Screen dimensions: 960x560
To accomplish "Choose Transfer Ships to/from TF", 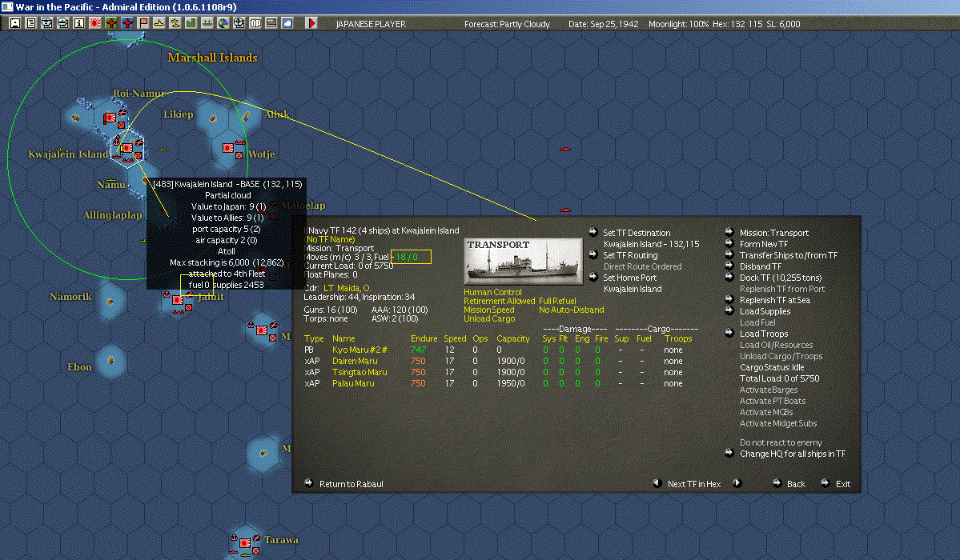I will point(789,255).
